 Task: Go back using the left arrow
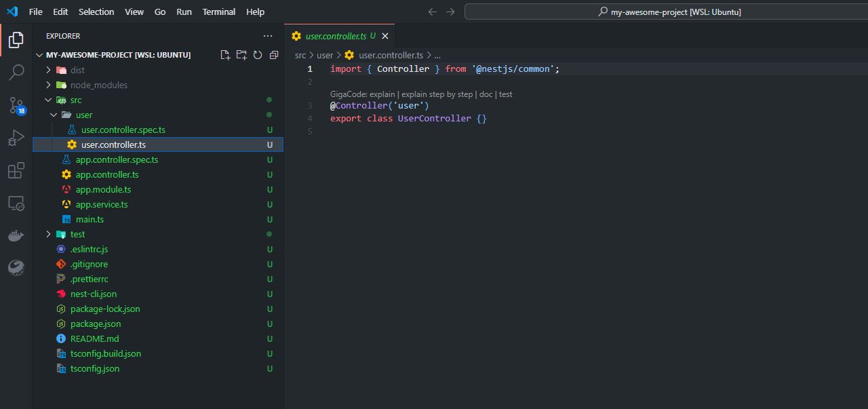[x=433, y=12]
